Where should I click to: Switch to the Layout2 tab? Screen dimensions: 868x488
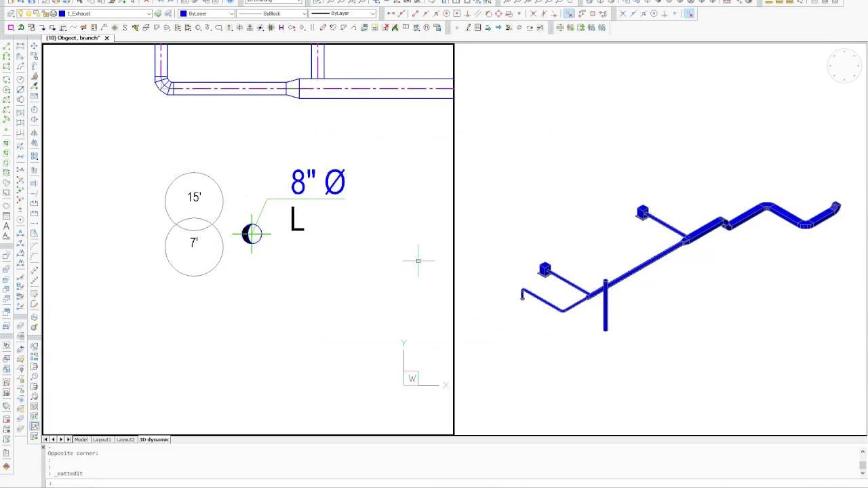click(x=125, y=440)
